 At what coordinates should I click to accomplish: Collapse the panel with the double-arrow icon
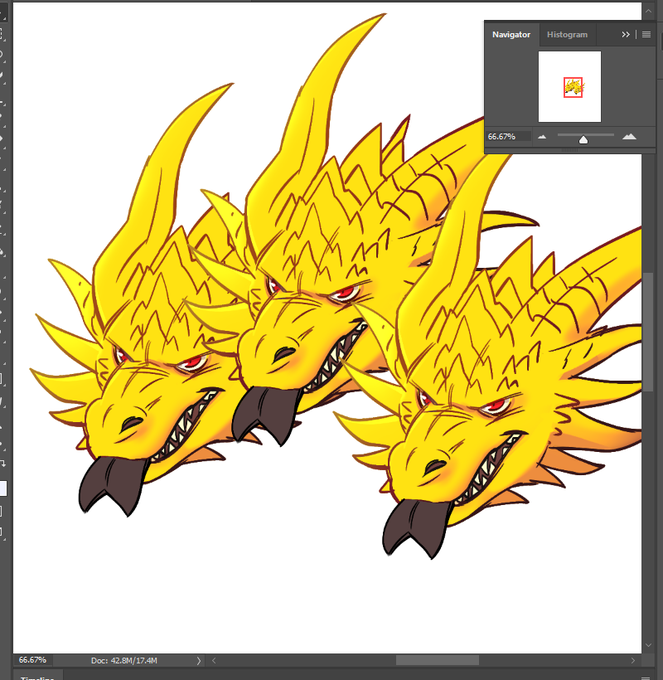(x=625, y=35)
